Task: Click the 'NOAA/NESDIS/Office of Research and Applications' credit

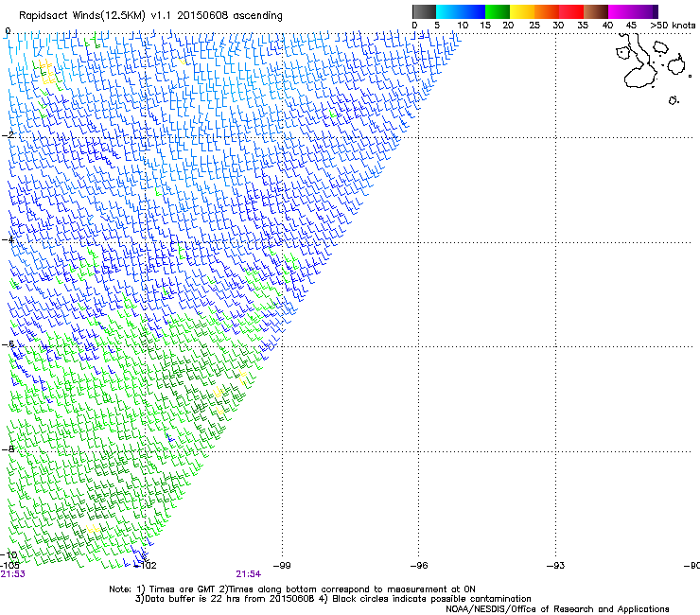Action: click(557, 609)
